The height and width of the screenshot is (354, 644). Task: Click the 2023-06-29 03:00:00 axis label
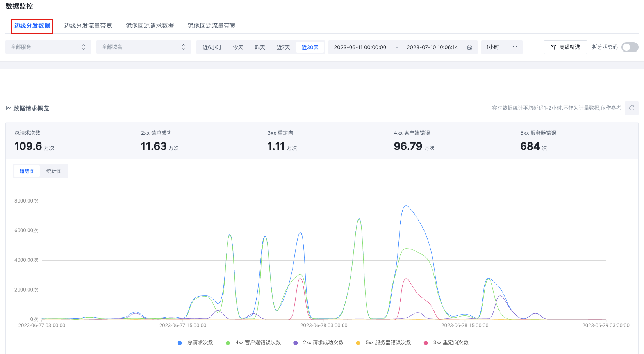(x=606, y=326)
